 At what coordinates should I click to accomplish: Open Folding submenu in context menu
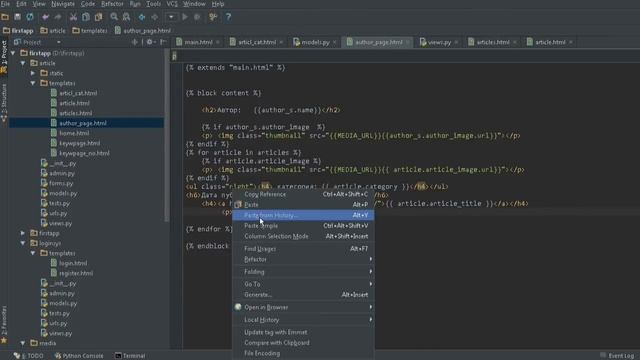tap(303, 271)
